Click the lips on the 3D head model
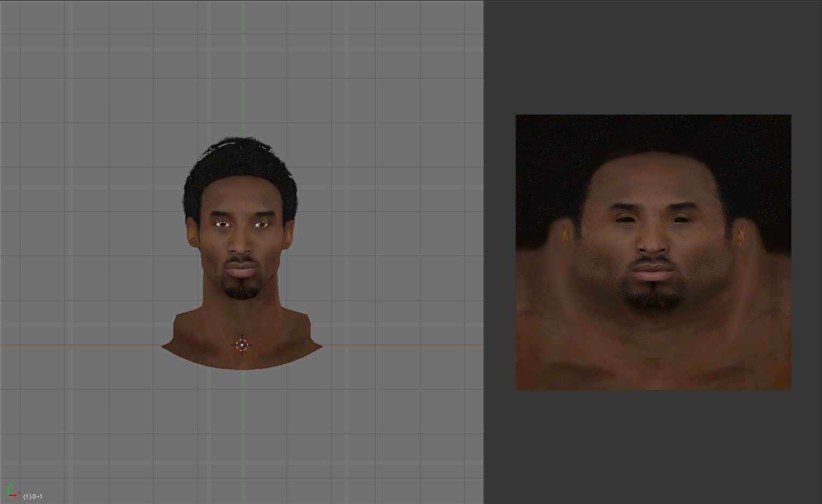 click(241, 269)
